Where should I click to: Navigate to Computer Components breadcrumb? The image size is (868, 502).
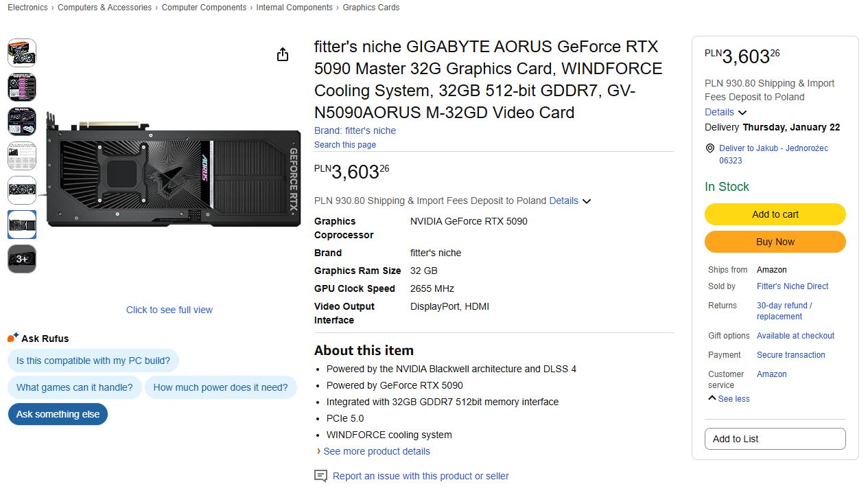[x=204, y=8]
